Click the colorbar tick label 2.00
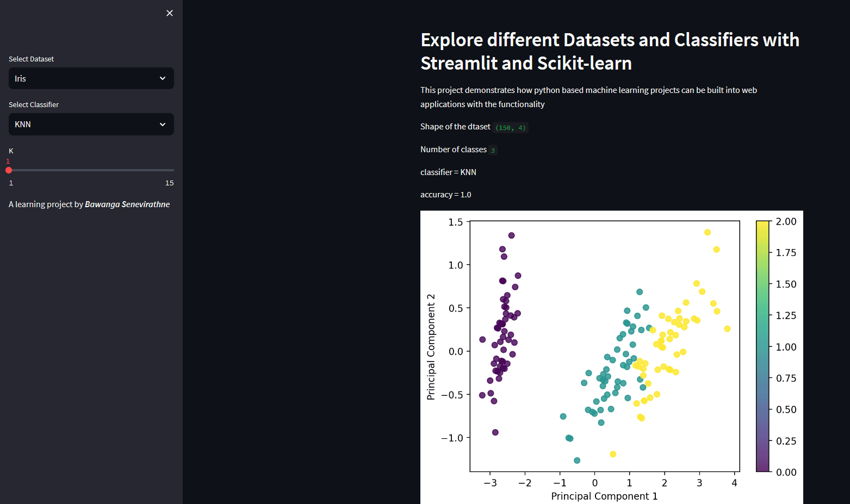This screenshot has width=850, height=504. [x=786, y=221]
